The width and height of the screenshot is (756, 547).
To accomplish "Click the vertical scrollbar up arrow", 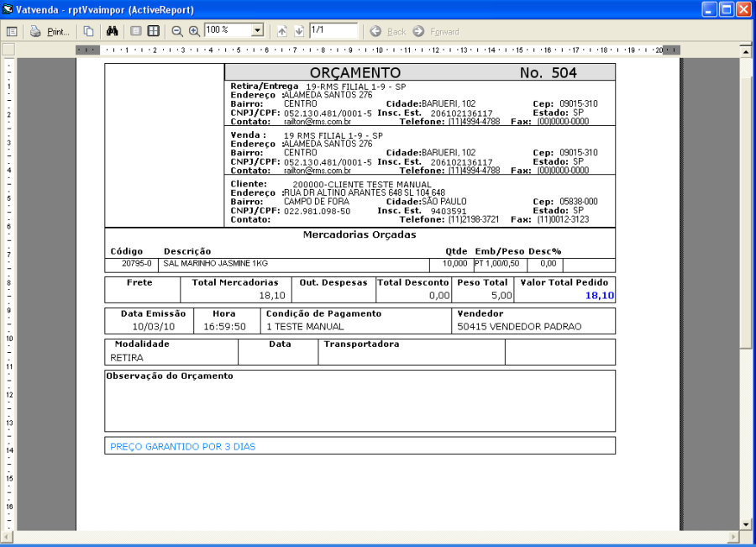I will coord(746,51).
